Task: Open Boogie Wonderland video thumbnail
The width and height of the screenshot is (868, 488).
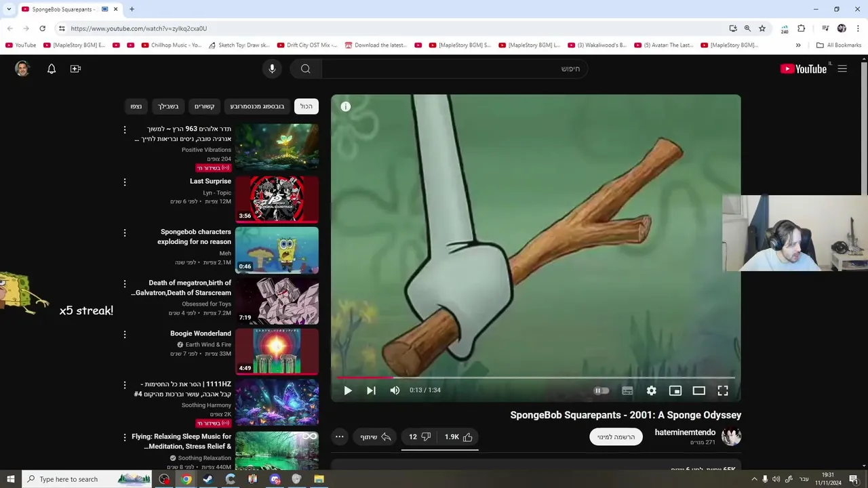Action: coord(277,351)
